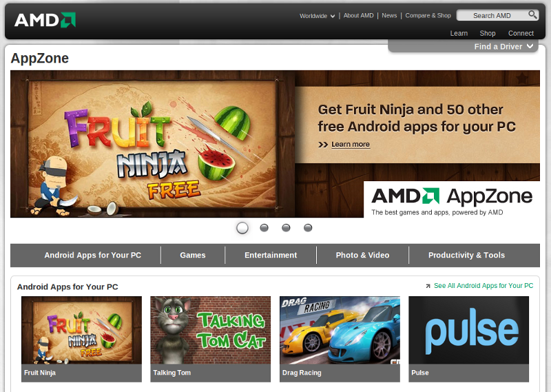Click the Talking Tom caption label
551x392 pixels.
[x=171, y=373]
